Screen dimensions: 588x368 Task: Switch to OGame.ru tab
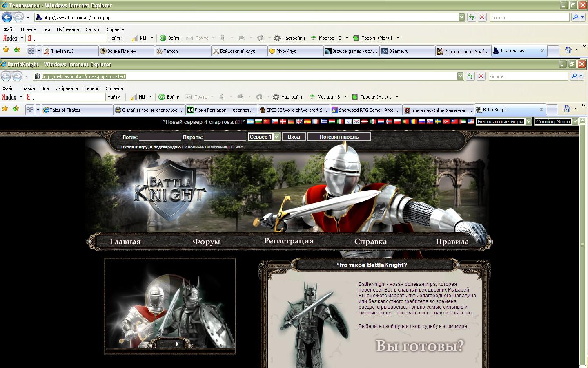click(x=407, y=51)
